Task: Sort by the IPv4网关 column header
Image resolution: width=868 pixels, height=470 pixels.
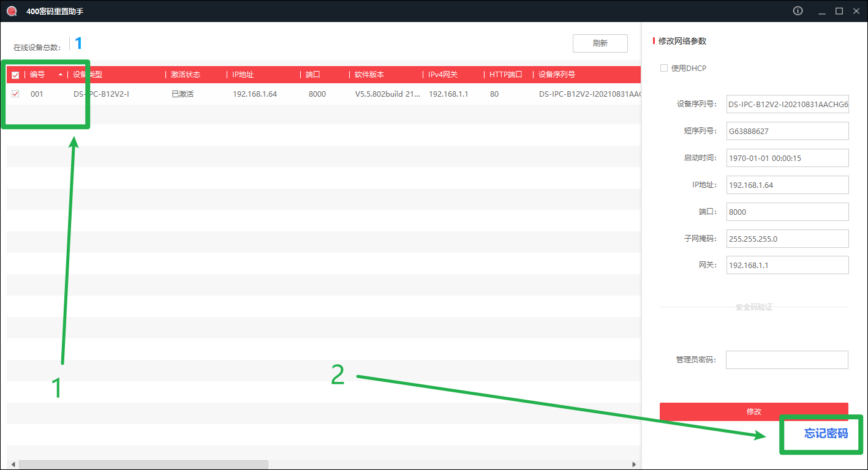Action: click(442, 75)
